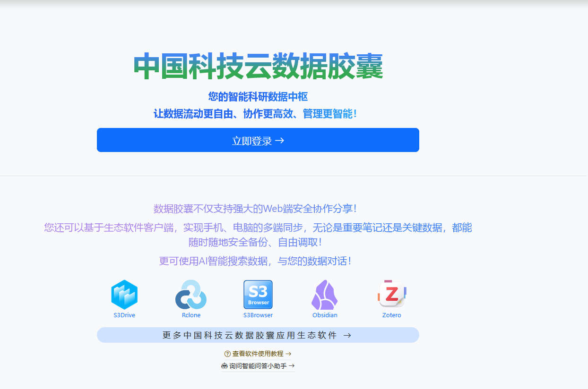Click the S3Drive text label
The width and height of the screenshot is (588, 389).
[124, 315]
